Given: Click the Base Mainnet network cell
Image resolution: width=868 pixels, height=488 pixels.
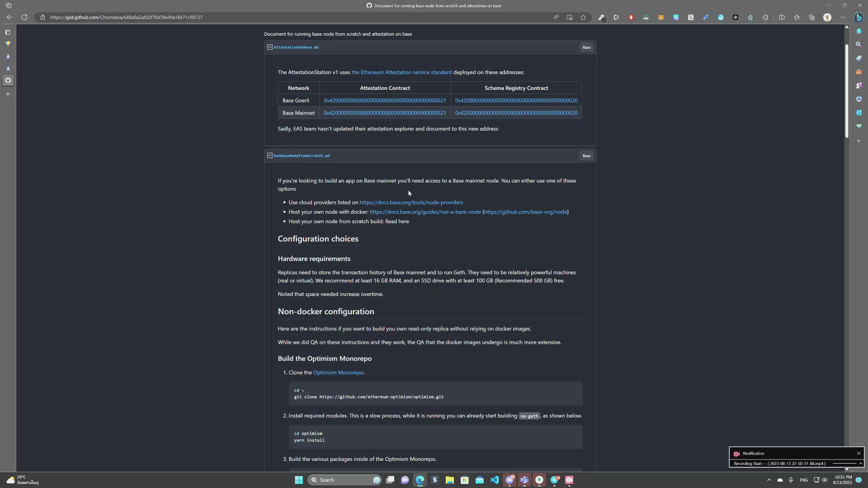Looking at the screenshot, I should pyautogui.click(x=298, y=113).
